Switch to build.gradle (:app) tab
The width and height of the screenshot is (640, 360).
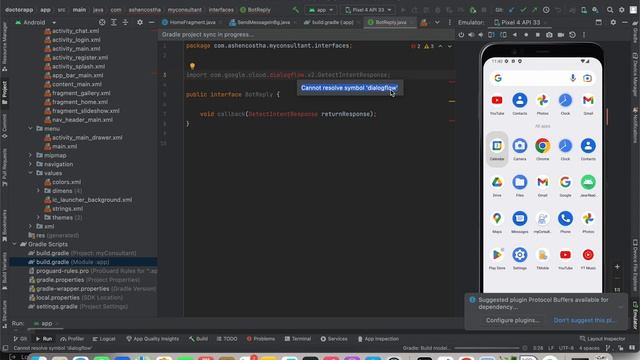[331, 22]
